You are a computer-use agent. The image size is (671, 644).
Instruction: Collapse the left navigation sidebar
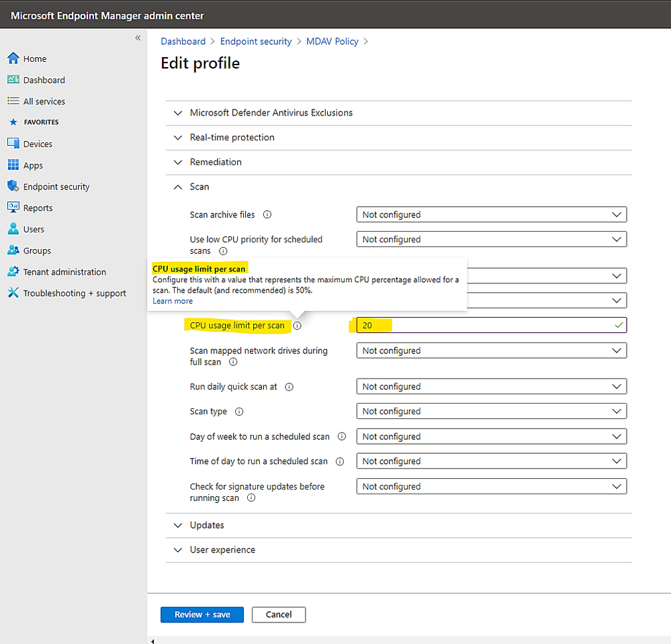(x=138, y=38)
